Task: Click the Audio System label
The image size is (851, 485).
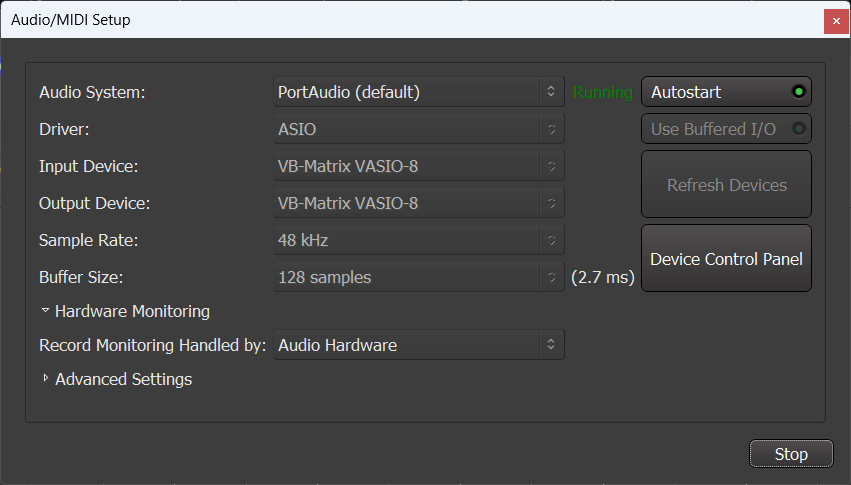Action: [92, 92]
